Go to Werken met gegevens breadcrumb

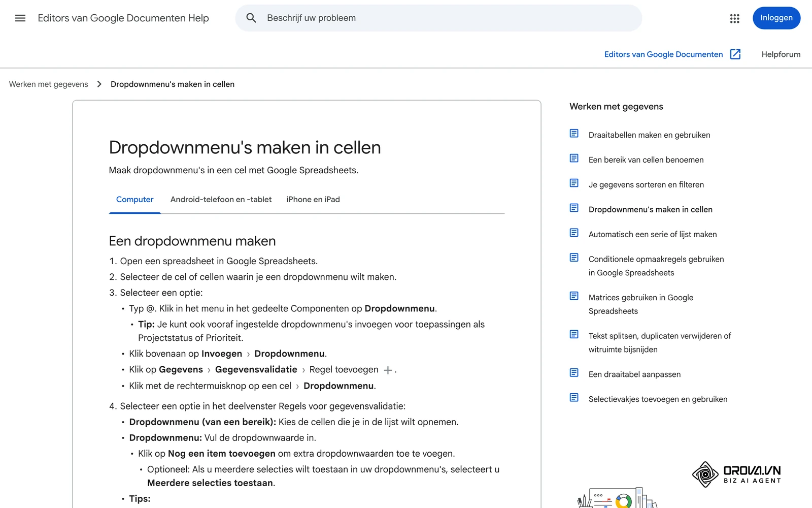click(49, 84)
